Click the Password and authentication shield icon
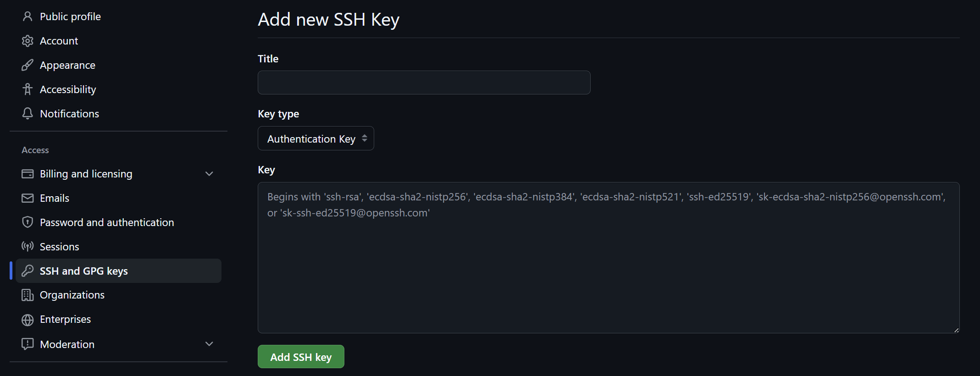 click(x=28, y=222)
